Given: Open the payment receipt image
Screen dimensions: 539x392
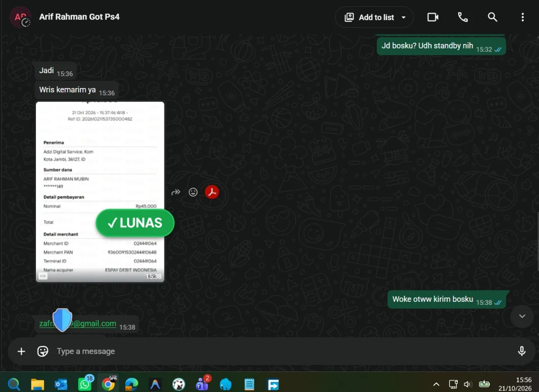Looking at the screenshot, I should coord(100,192).
